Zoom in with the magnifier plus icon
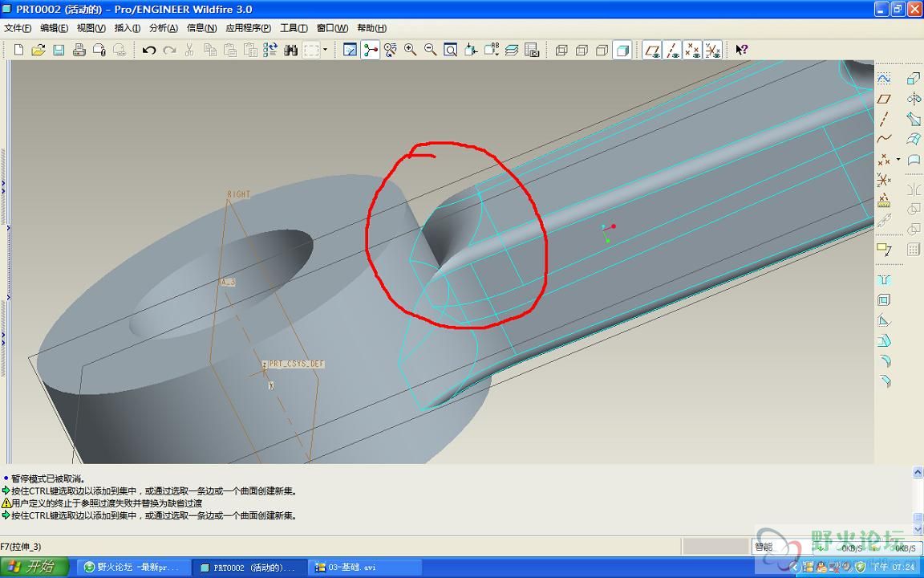This screenshot has height=578, width=924. click(410, 50)
